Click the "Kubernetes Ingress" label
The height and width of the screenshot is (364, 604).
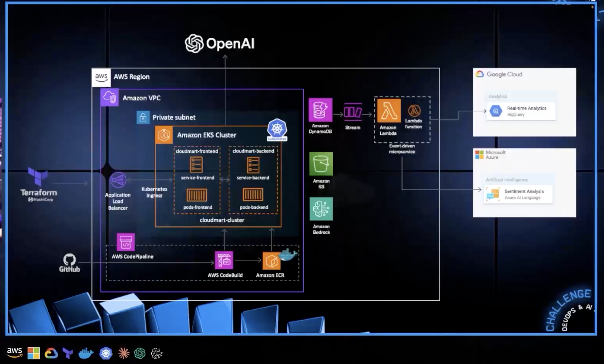[x=154, y=192]
